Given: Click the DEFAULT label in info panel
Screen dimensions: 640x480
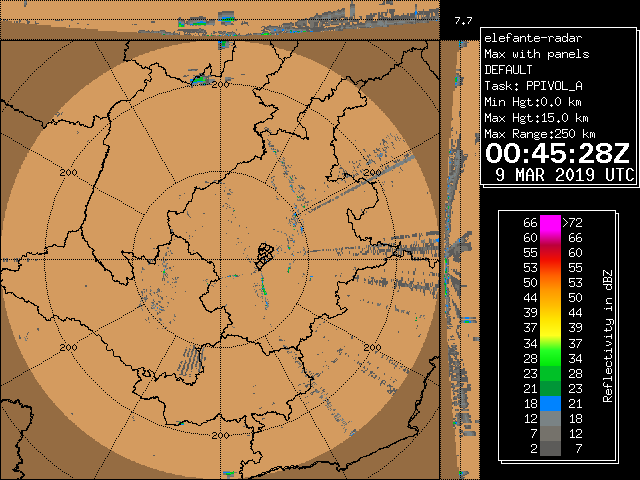Looking at the screenshot, I should [x=509, y=70].
